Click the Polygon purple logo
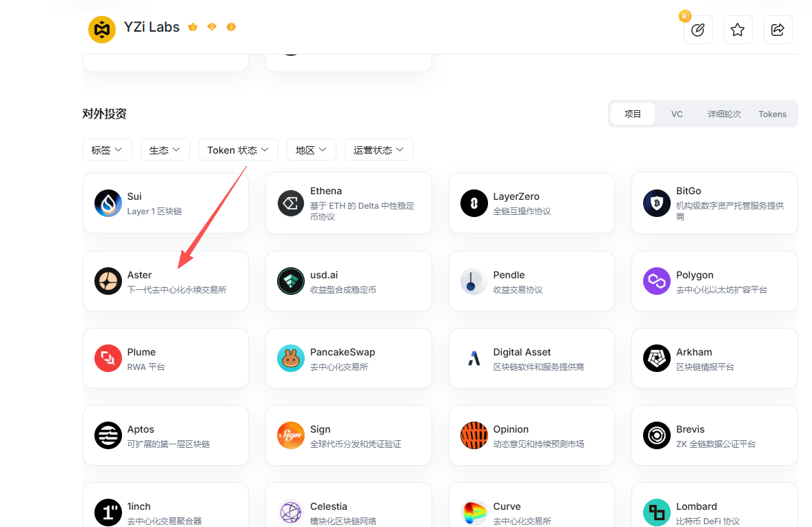The width and height of the screenshot is (812, 527). pyautogui.click(x=657, y=281)
